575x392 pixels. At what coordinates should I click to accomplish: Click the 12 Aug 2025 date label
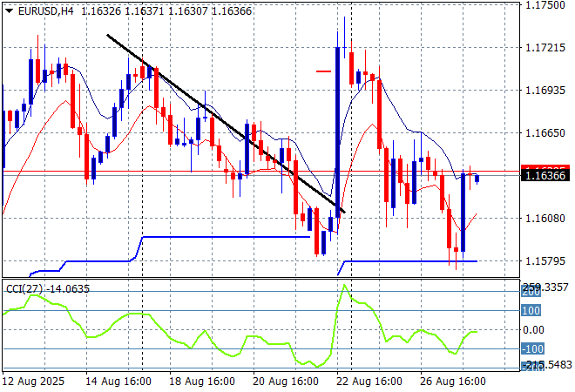(x=33, y=382)
